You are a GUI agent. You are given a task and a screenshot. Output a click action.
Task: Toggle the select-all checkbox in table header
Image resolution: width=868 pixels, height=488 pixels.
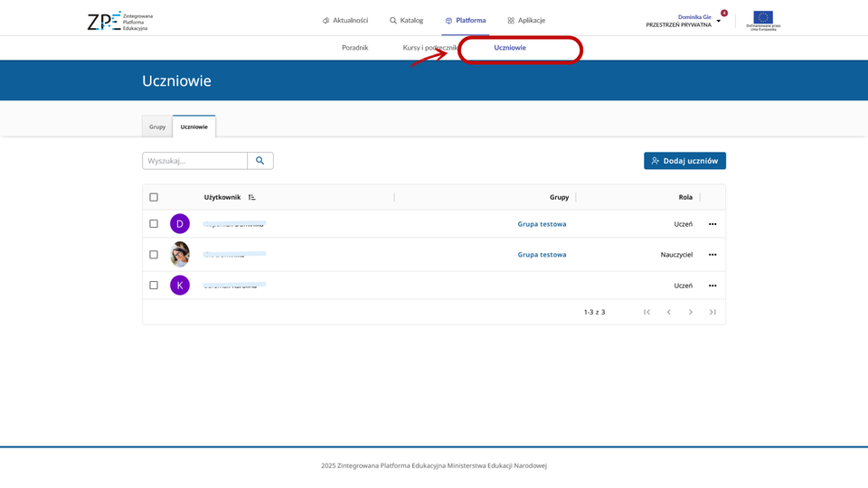click(154, 197)
